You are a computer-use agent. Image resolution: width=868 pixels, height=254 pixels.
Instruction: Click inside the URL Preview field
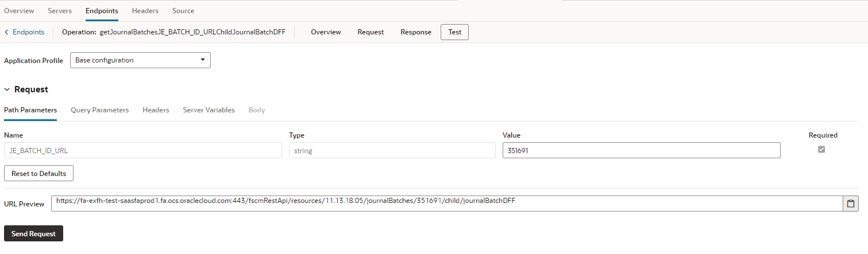coord(446,204)
